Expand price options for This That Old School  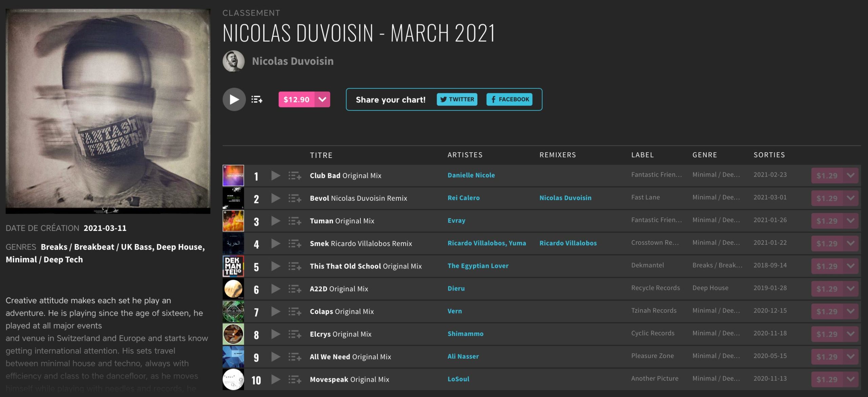tap(850, 266)
